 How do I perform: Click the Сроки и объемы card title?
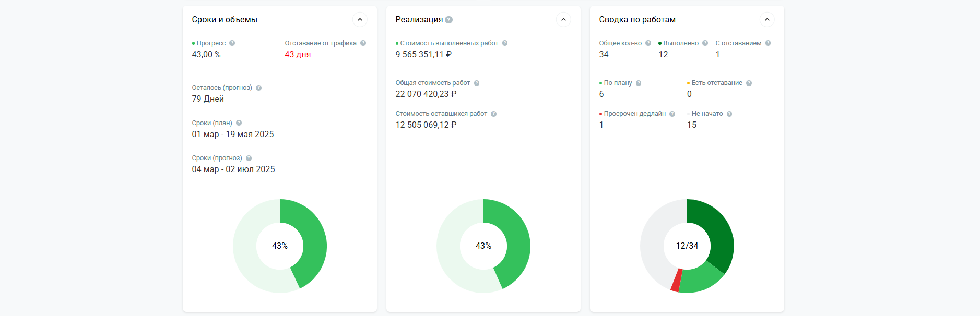225,20
